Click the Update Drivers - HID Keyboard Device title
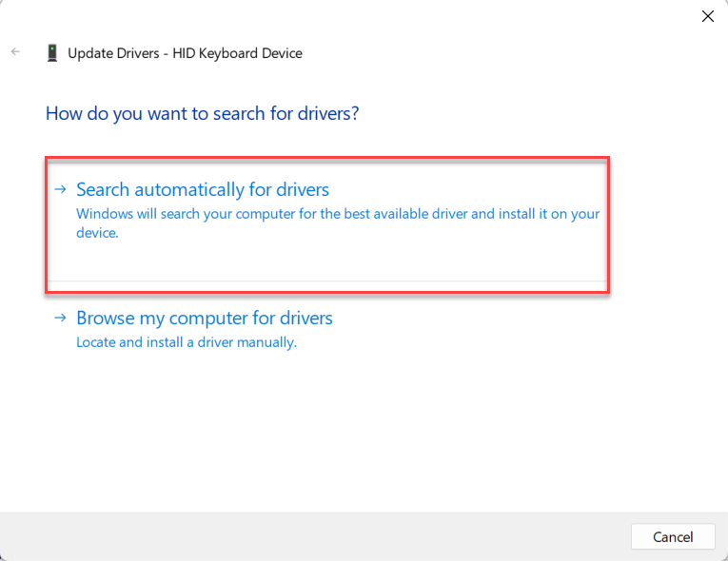This screenshot has width=728, height=561. click(185, 53)
